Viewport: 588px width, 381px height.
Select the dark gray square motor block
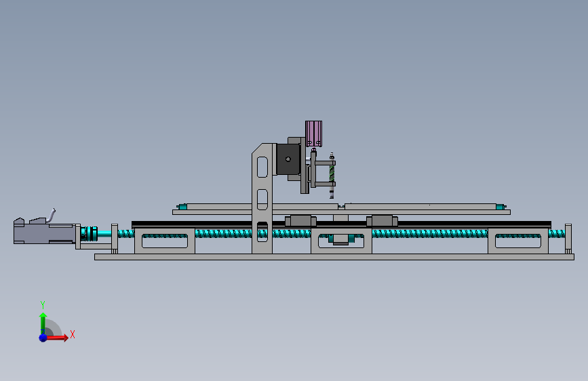(288, 159)
